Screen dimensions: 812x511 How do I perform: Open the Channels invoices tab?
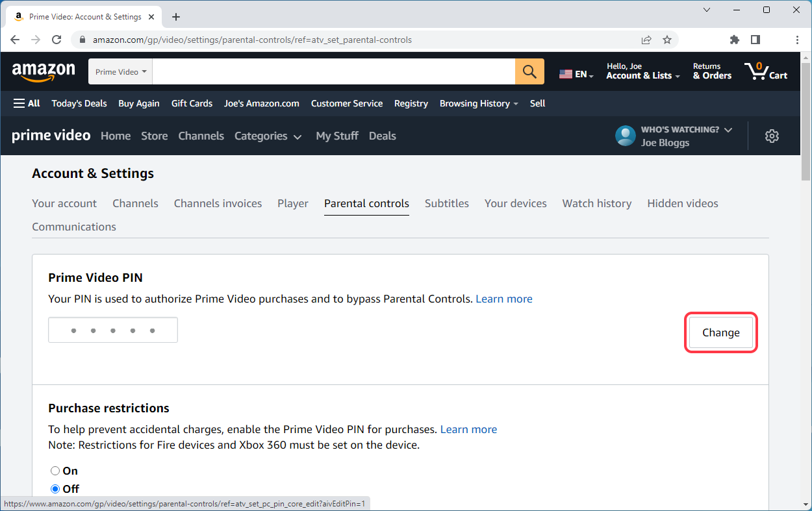[x=218, y=203]
